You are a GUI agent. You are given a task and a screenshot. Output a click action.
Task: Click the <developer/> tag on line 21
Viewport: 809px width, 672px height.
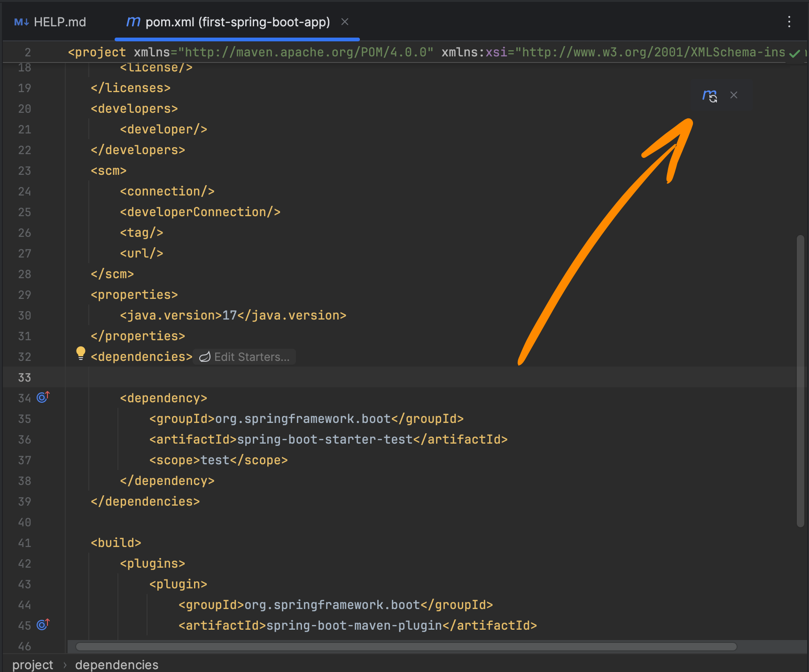(x=163, y=129)
